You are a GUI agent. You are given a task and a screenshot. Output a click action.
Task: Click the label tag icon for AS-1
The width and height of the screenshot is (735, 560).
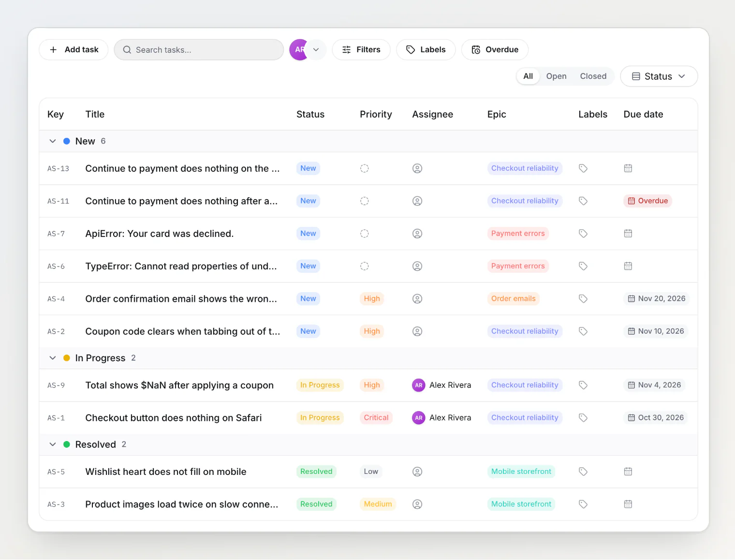pyautogui.click(x=583, y=418)
